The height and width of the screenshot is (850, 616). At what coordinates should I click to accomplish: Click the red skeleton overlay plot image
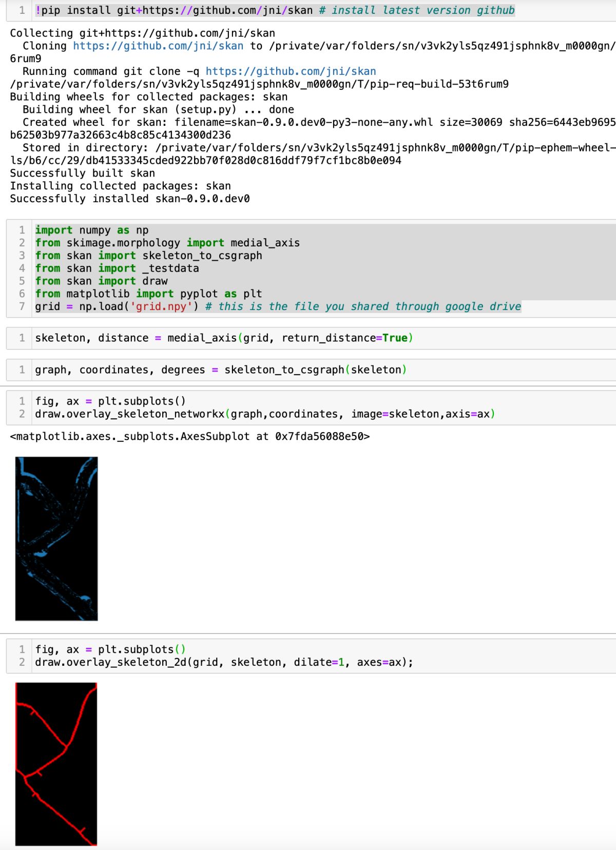coord(56,764)
